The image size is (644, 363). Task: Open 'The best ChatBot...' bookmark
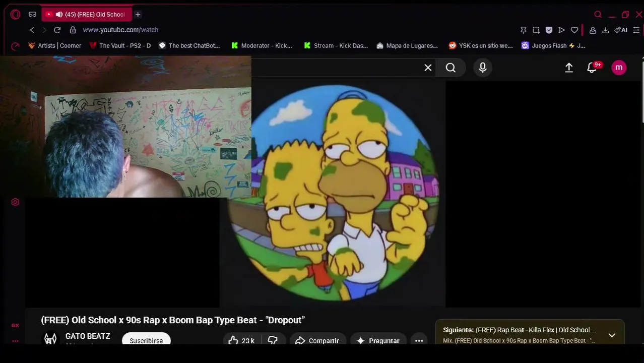189,46
